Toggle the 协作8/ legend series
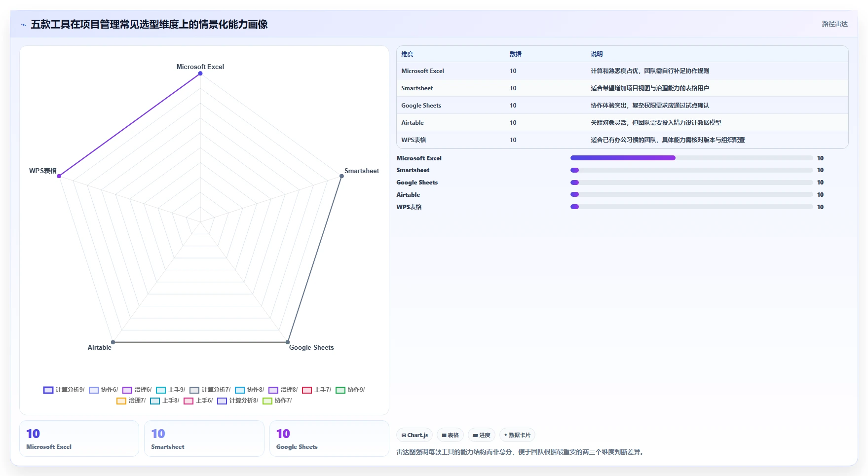 tap(249, 390)
